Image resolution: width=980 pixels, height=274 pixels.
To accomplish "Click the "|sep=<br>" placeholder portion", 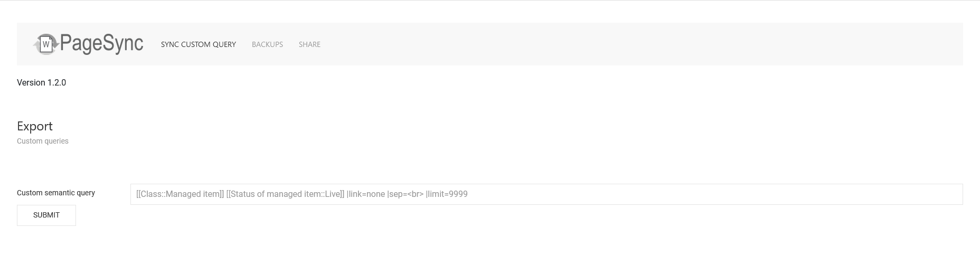I will (x=406, y=194).
